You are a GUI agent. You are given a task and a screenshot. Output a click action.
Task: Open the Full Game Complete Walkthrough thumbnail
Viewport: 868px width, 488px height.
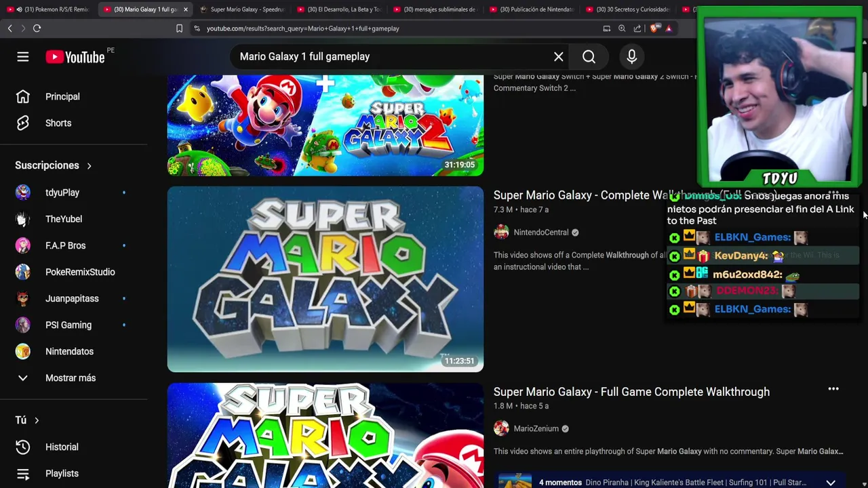click(x=325, y=435)
